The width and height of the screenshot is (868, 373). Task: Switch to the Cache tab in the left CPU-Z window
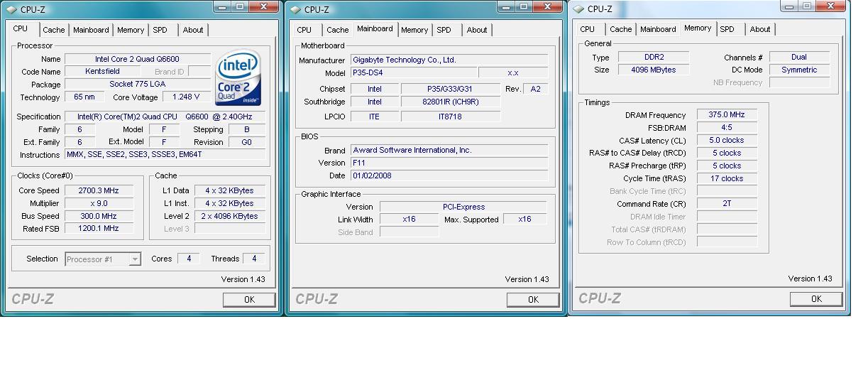pyautogui.click(x=53, y=30)
